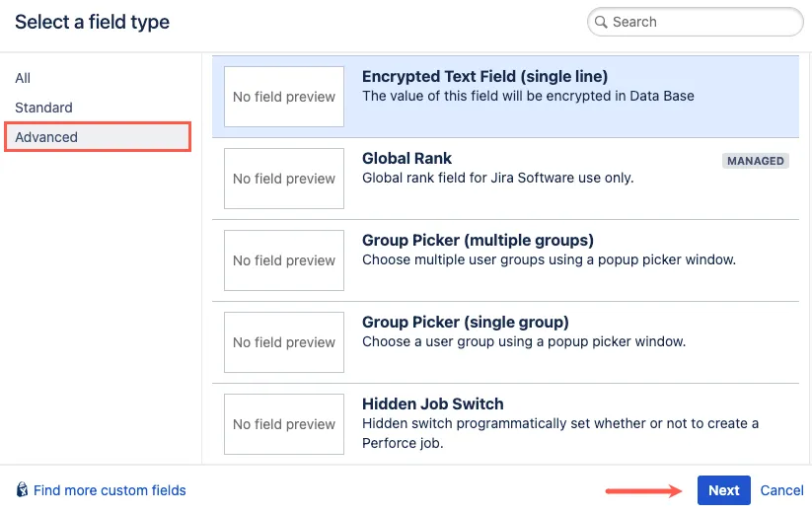Image resolution: width=812 pixels, height=514 pixels.
Task: Focus the Search field types input
Action: (695, 22)
